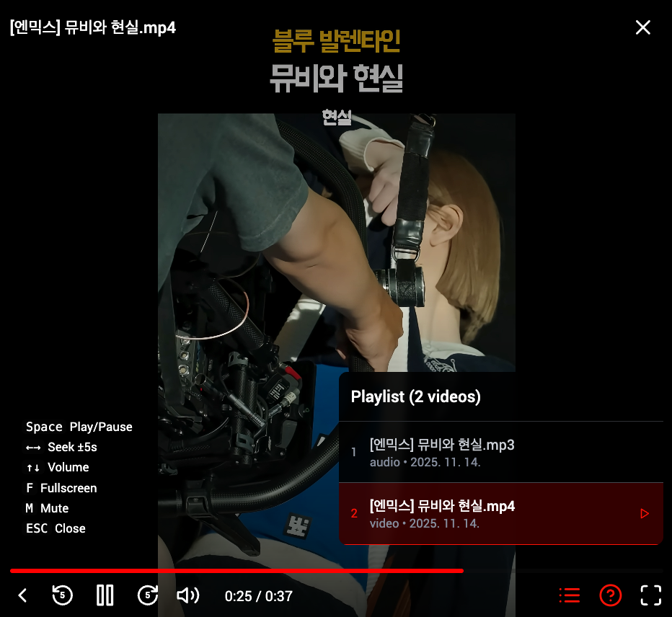Viewport: 672px width, 617px height.
Task: Rewind the video 5 seconds
Action: tap(62, 595)
